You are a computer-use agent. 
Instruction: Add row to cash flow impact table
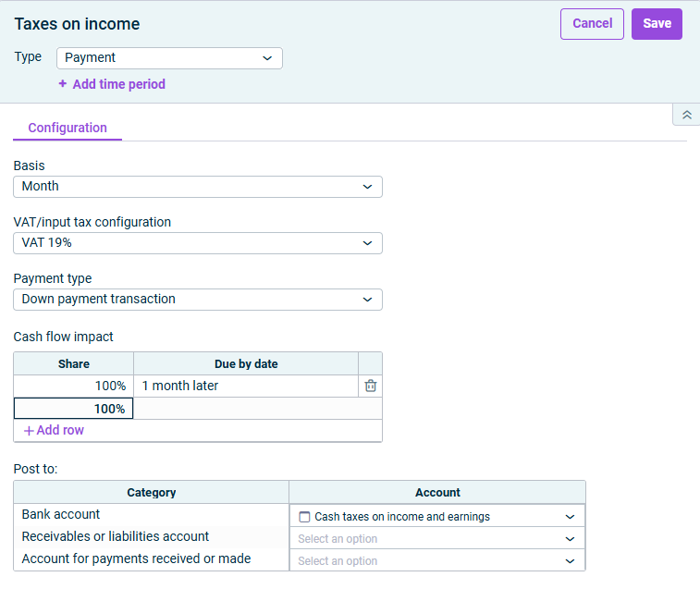pos(54,430)
